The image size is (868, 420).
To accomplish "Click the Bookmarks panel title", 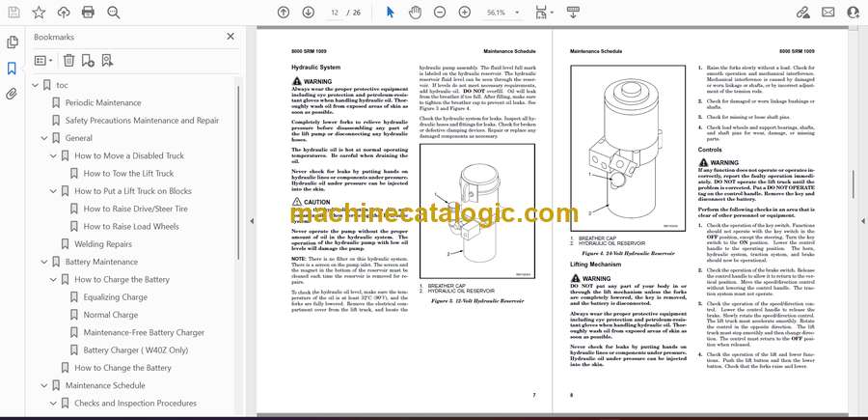I will (54, 37).
